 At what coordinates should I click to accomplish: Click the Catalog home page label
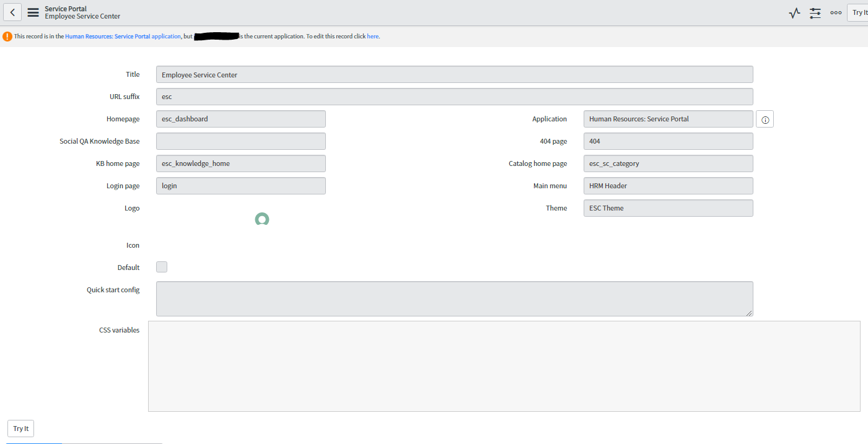pyautogui.click(x=538, y=163)
